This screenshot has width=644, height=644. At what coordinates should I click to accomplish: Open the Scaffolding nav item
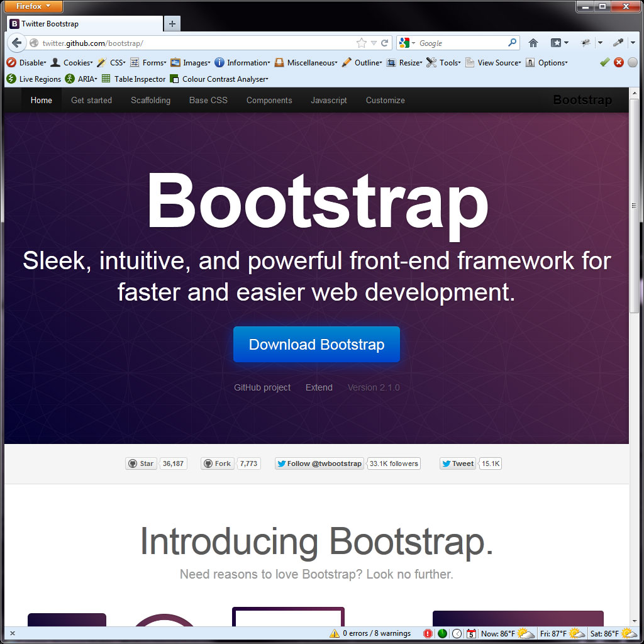(x=150, y=100)
